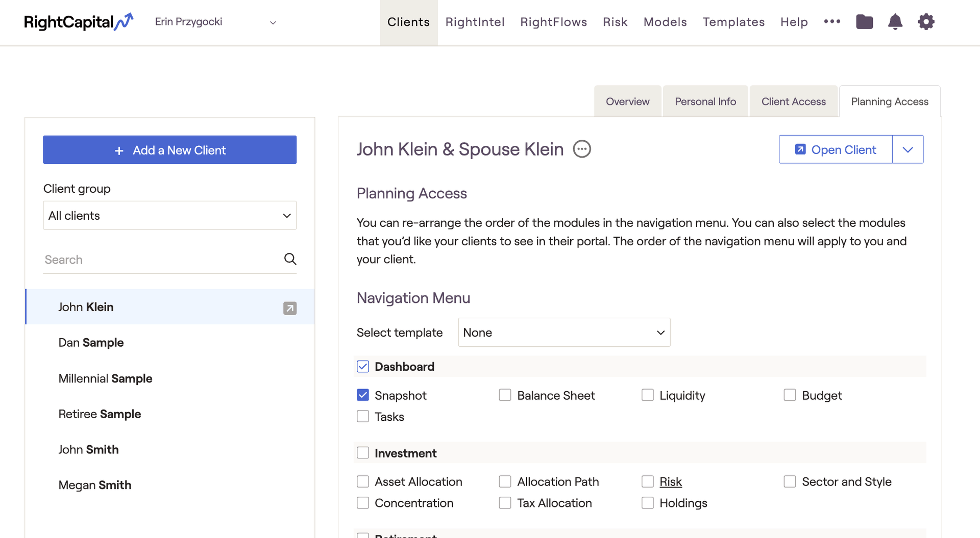Screen dimensions: 980x538
Task: Select client John Klein
Action: coord(170,307)
